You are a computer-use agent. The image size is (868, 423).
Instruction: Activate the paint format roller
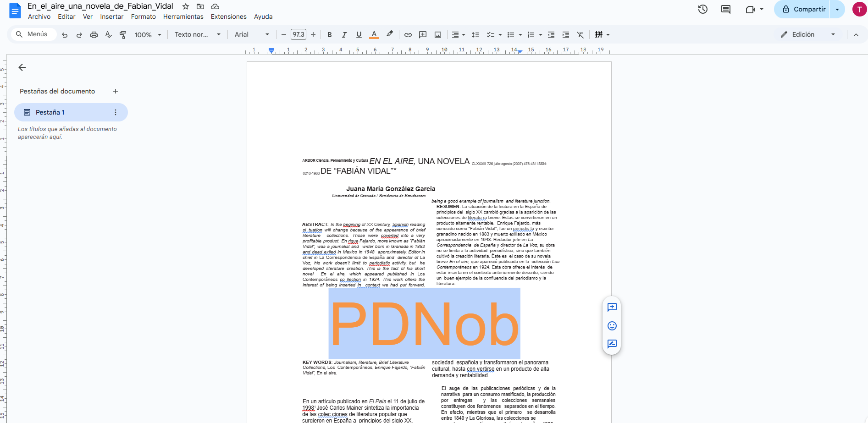(x=123, y=35)
